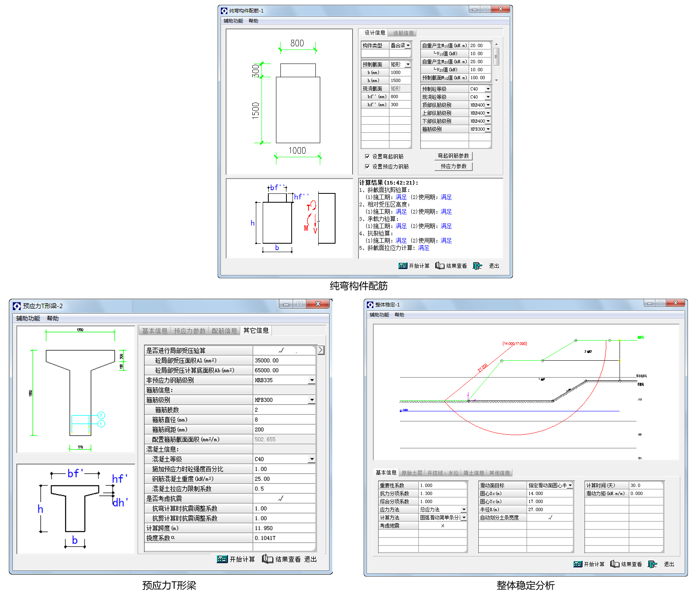Click the 退出 door icon in 整体稳定-1 window
700x614 pixels.
pyautogui.click(x=652, y=564)
